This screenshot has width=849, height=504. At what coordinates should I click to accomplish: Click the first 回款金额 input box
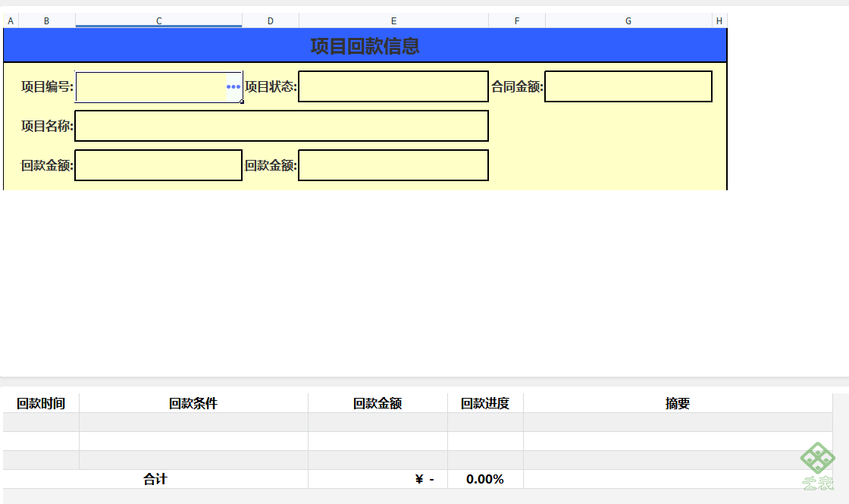(158, 165)
